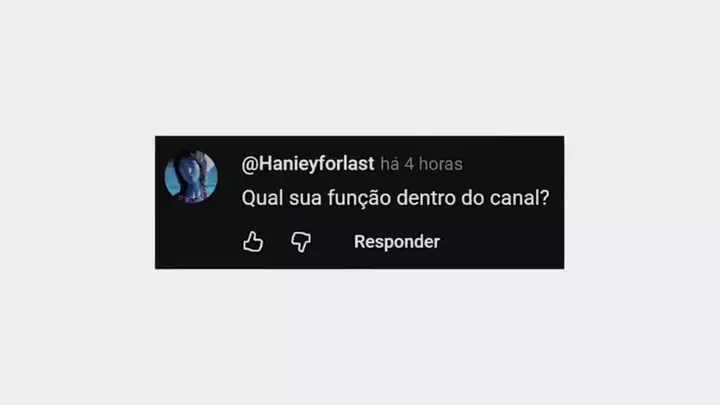Viewport: 720px width, 405px height.
Task: Click the word 'Qual' starting the comment
Action: coord(262,198)
